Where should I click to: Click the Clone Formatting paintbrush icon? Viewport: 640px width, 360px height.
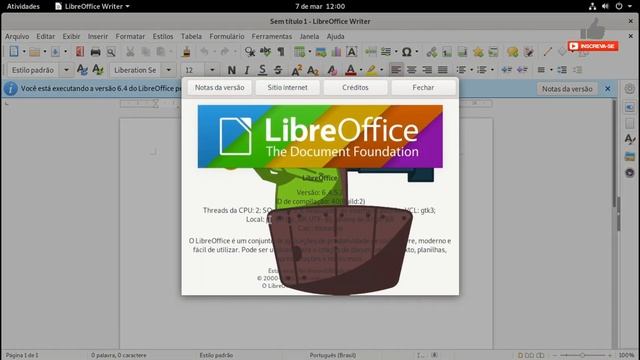pyautogui.click(x=187, y=52)
